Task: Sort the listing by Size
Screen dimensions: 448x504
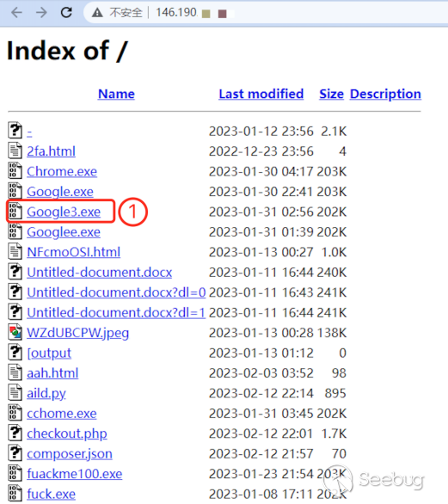Action: point(331,94)
